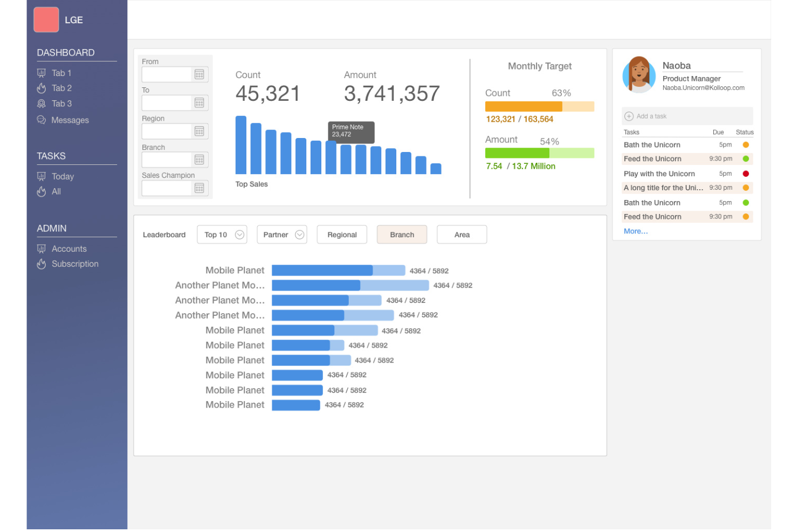Click the red LGE logo square
This screenshot has width=798, height=532.
[x=46, y=20]
